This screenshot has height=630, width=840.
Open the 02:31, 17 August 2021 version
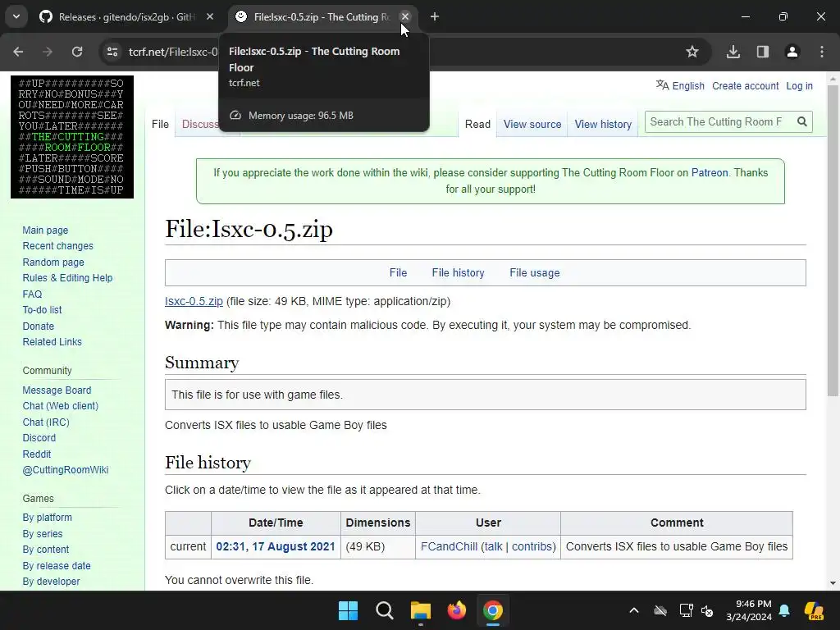(276, 546)
